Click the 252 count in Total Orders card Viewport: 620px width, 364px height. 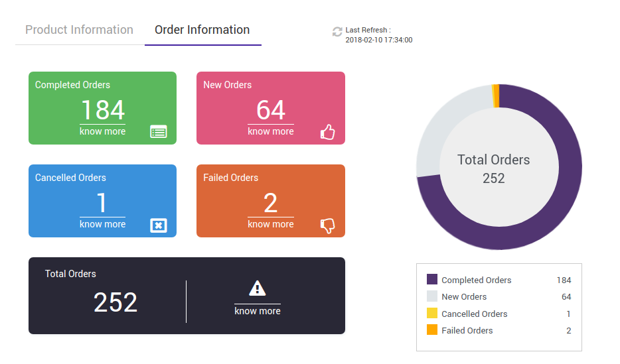116,302
